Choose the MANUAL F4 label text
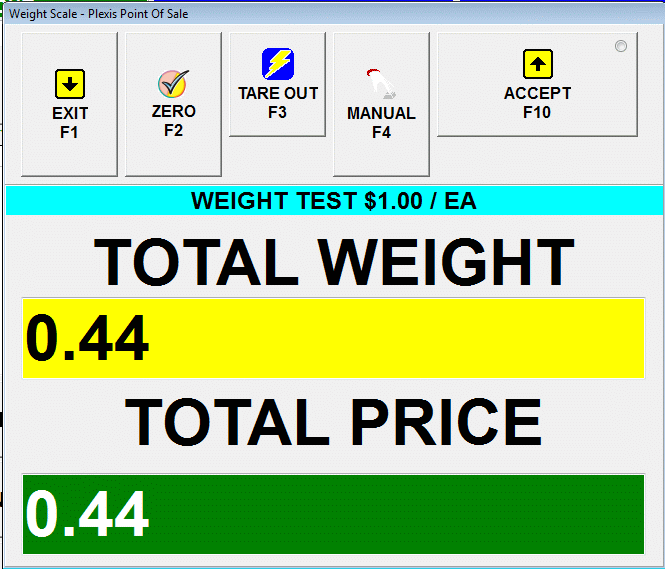665x569 pixels. [x=381, y=122]
